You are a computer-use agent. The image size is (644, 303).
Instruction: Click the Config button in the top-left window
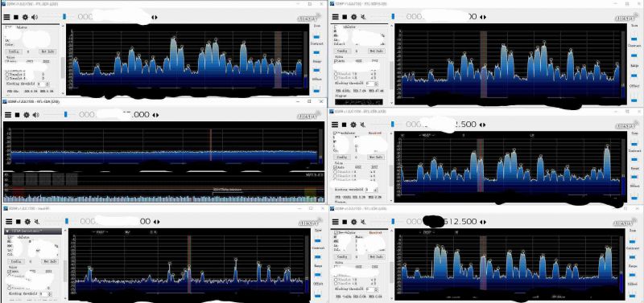pos(14,51)
